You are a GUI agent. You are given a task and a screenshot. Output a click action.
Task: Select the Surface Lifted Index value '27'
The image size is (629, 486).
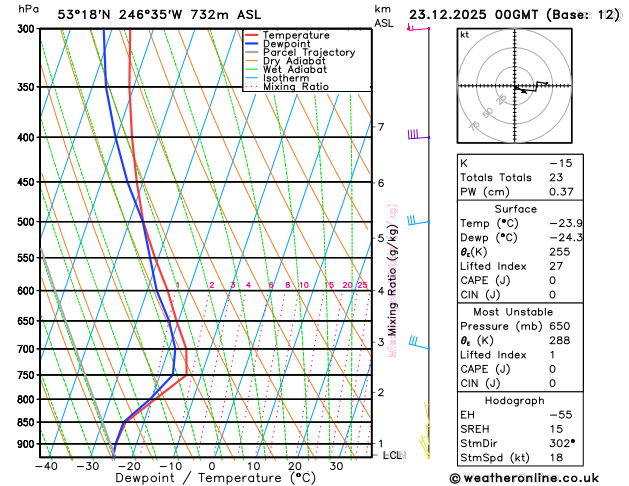tap(556, 266)
